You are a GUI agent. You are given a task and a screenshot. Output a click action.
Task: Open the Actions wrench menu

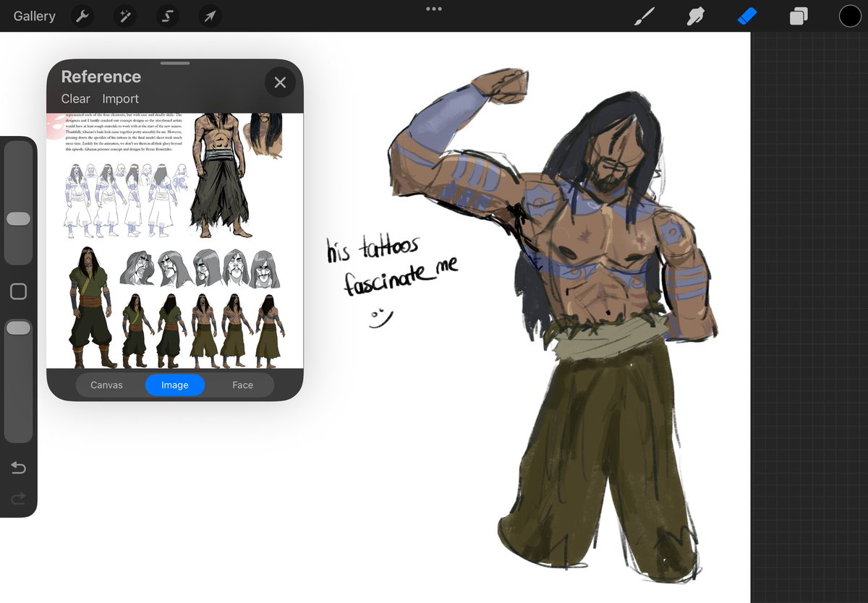click(84, 16)
